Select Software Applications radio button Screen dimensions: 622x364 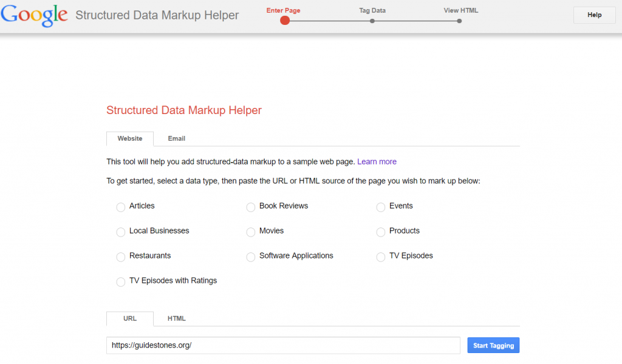click(x=251, y=257)
